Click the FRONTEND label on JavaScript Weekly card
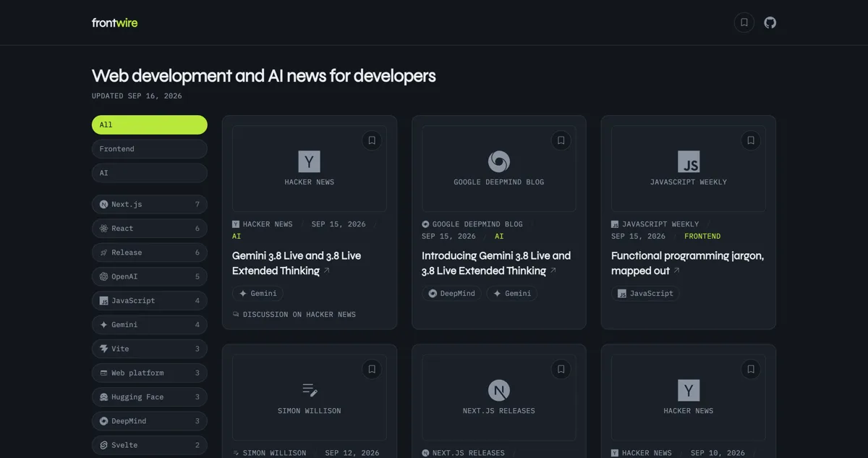Viewport: 868px width, 458px height. [702, 237]
